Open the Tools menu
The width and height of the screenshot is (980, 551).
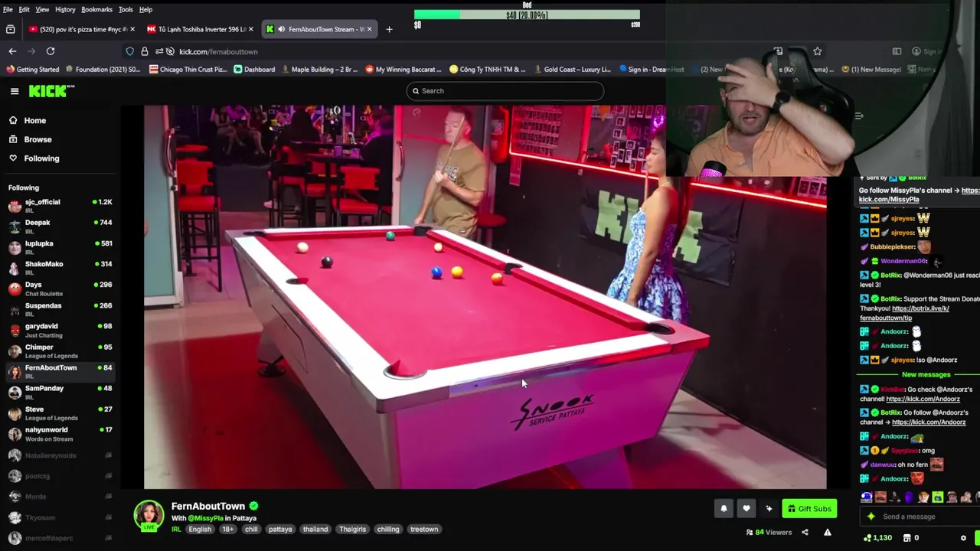pyautogui.click(x=126, y=9)
